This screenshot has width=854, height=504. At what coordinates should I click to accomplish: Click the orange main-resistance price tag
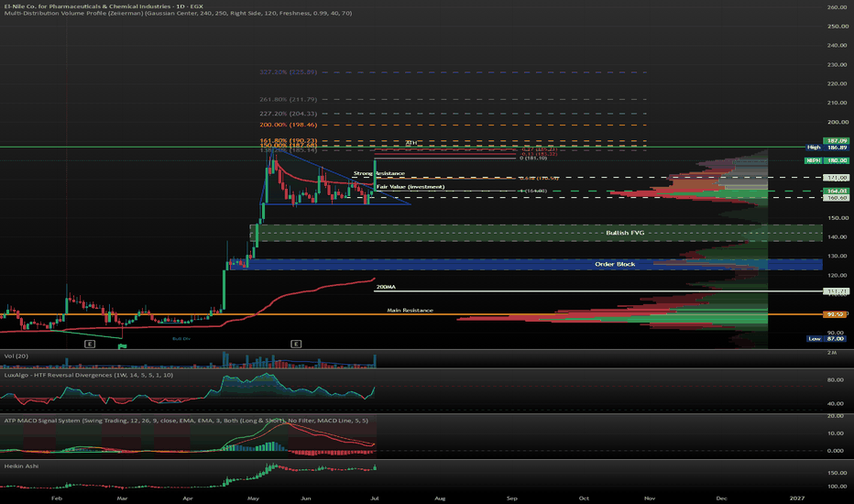coord(837,314)
